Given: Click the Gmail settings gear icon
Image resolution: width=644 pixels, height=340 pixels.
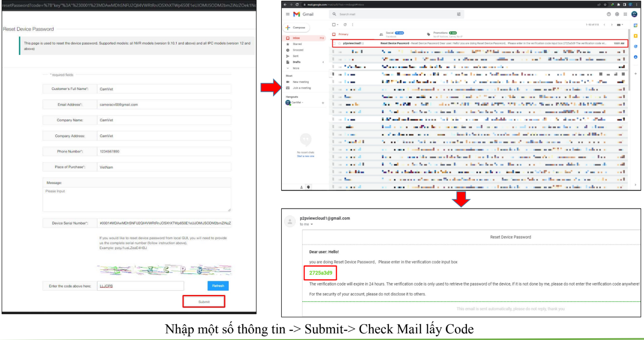Looking at the screenshot, I should tap(617, 14).
